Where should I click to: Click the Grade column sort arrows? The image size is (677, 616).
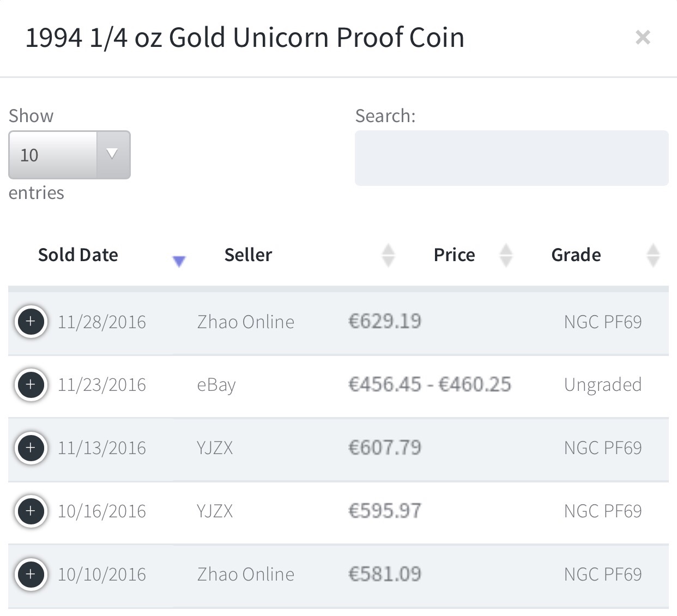(653, 255)
